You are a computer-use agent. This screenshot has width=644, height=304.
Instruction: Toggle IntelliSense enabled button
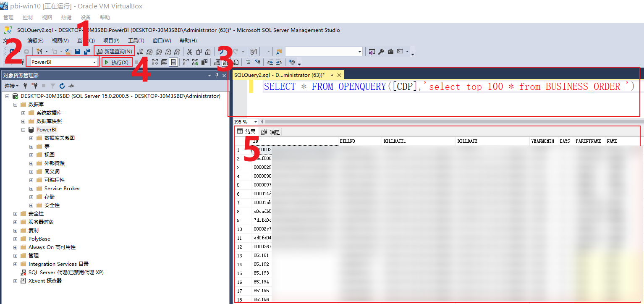pyautogui.click(x=173, y=62)
